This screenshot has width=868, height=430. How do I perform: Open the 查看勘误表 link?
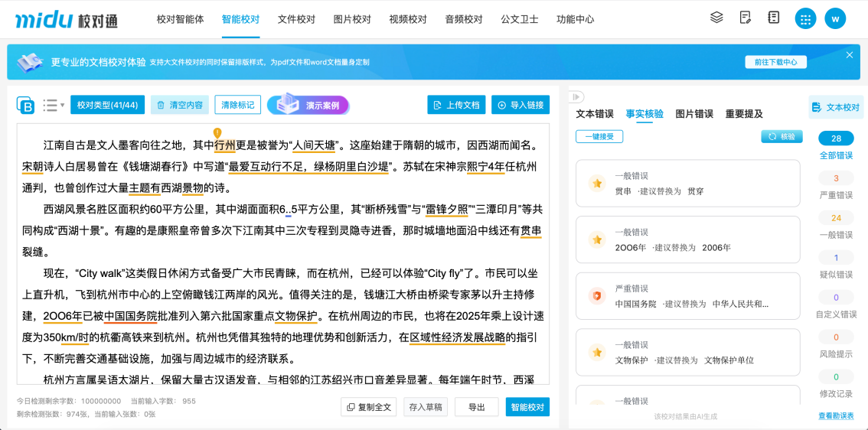click(x=836, y=416)
